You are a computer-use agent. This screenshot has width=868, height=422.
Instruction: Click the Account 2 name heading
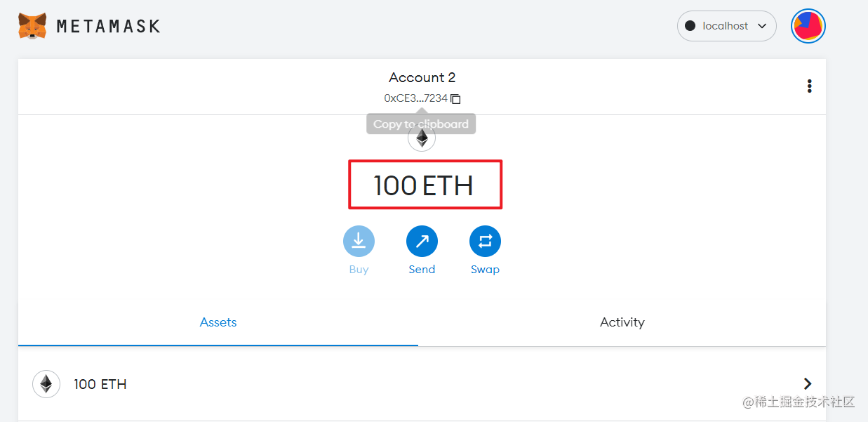(422, 77)
